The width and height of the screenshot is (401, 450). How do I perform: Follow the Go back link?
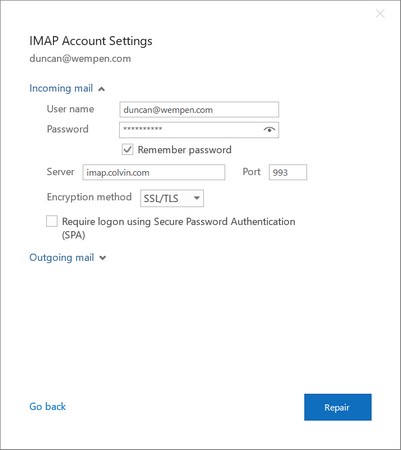47,406
